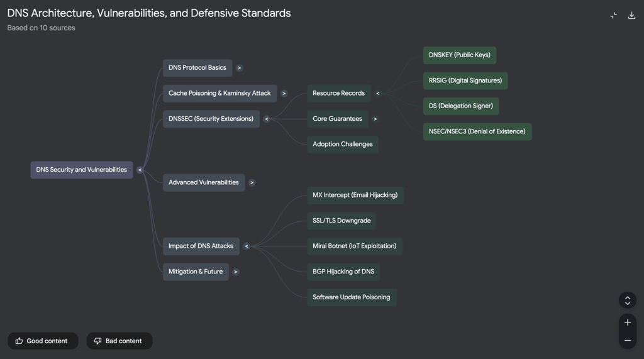The image size is (644, 359).
Task: Open the Software Update Poisoning node
Action: [x=352, y=297]
